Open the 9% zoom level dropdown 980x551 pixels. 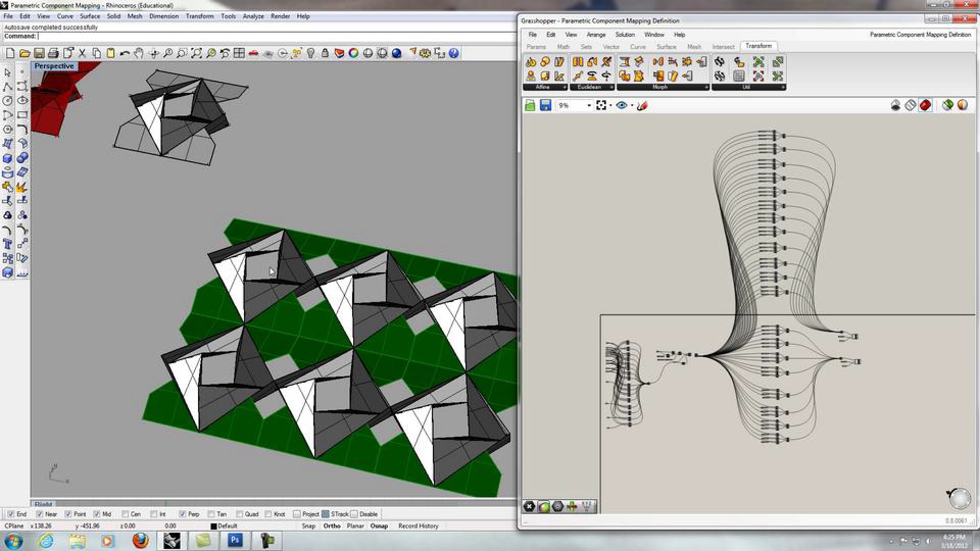coord(589,106)
